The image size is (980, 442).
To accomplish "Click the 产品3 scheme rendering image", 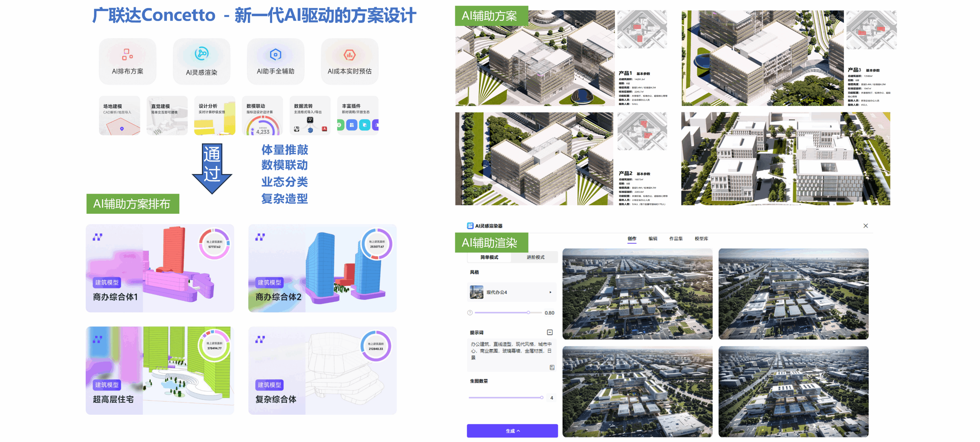I will [762, 58].
